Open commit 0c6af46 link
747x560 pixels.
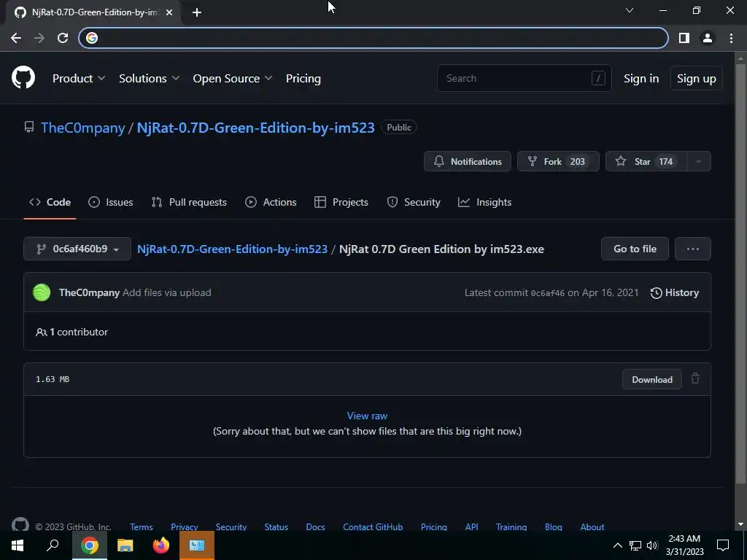point(547,293)
